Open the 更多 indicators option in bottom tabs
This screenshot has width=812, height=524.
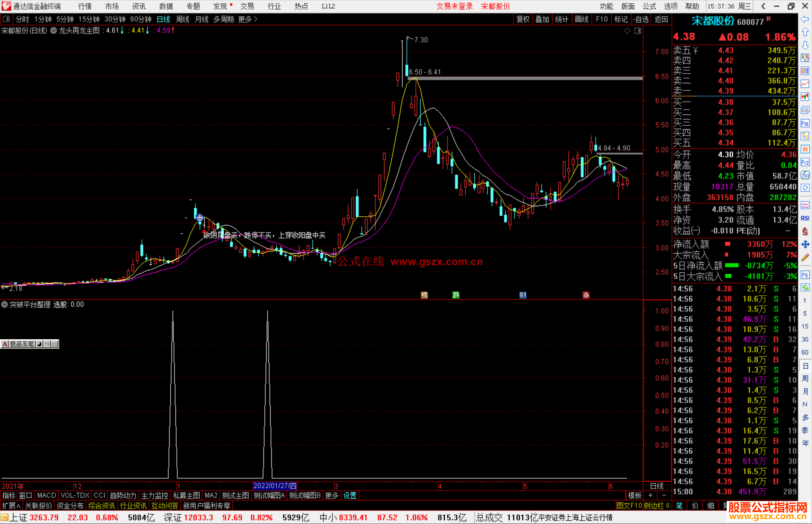(x=332, y=495)
